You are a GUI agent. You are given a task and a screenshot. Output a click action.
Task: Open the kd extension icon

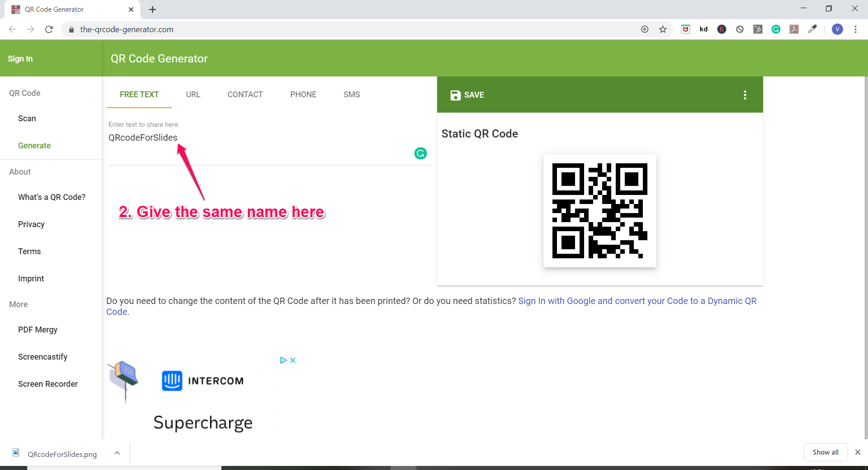pos(703,29)
